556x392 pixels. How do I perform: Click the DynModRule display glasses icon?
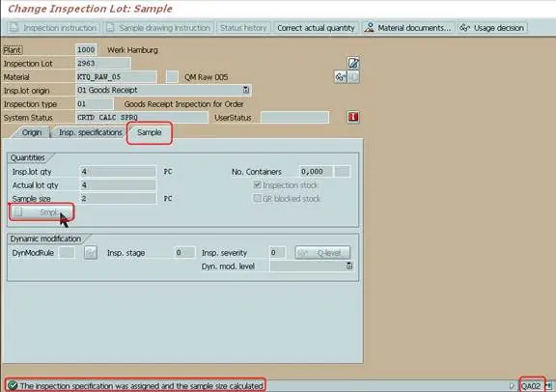[x=91, y=253]
